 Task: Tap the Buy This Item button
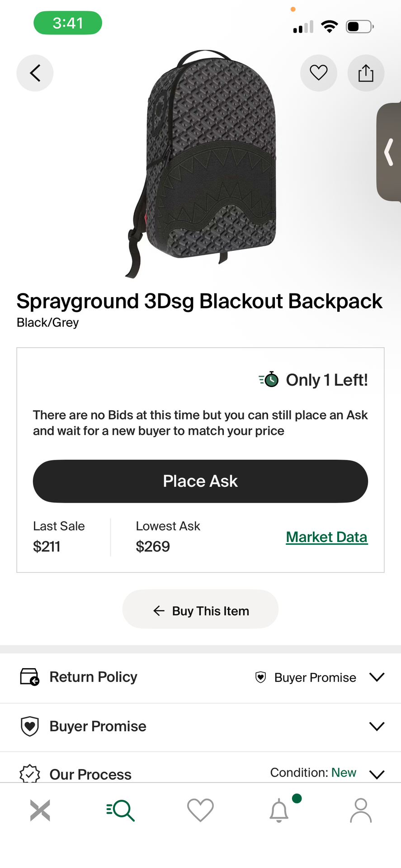pyautogui.click(x=200, y=611)
